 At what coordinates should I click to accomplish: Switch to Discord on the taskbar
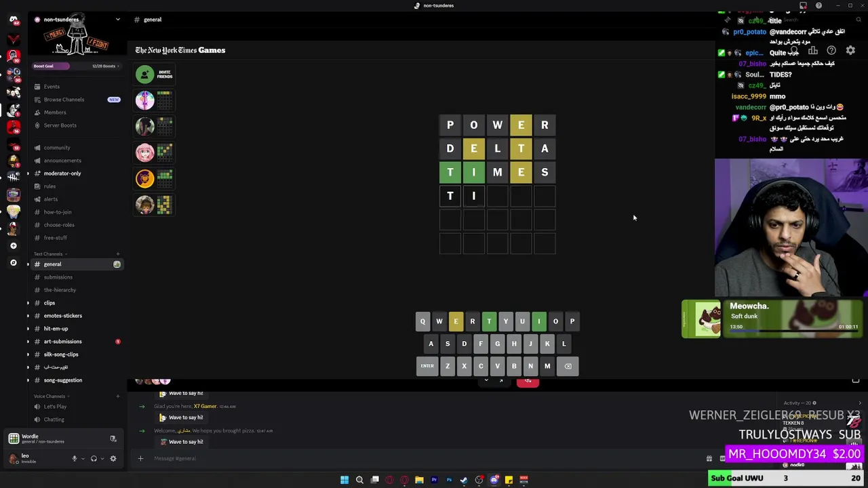coord(494,480)
